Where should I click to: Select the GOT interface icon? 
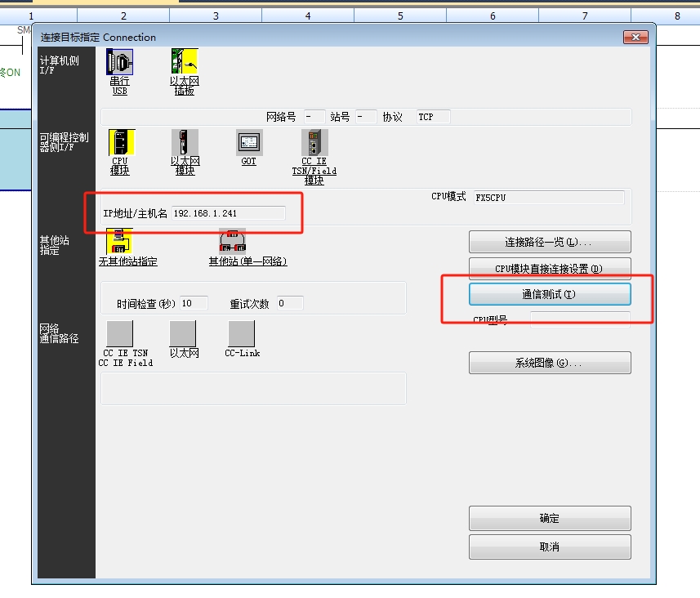pos(249,142)
